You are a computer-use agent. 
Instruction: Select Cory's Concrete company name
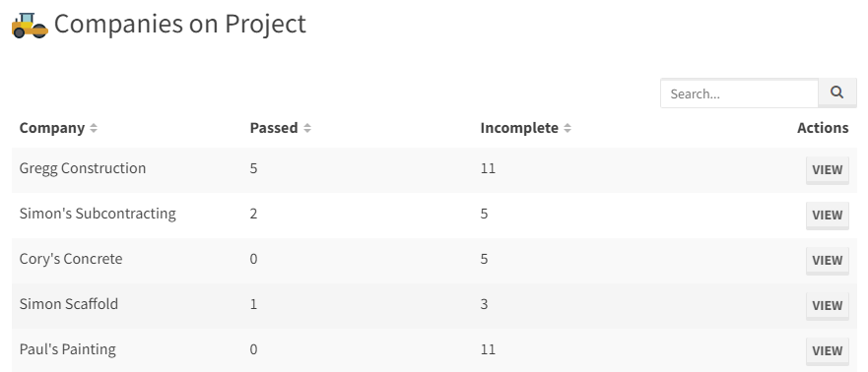[x=71, y=259]
